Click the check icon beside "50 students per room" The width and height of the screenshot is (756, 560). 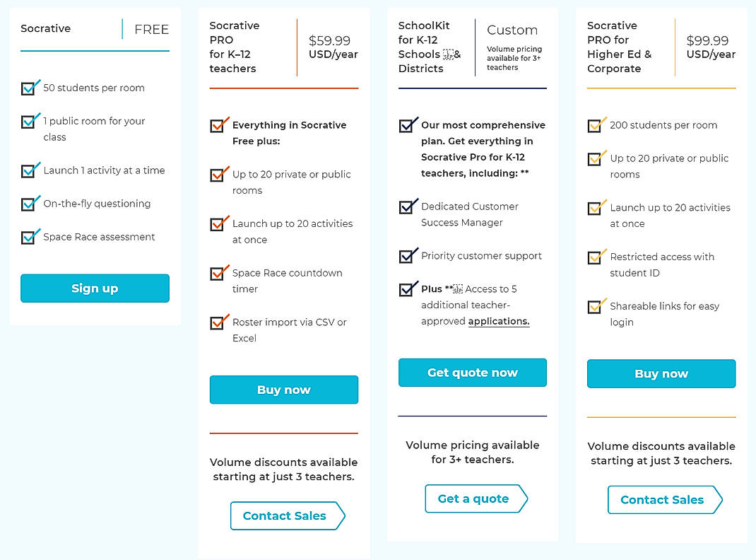(x=29, y=88)
